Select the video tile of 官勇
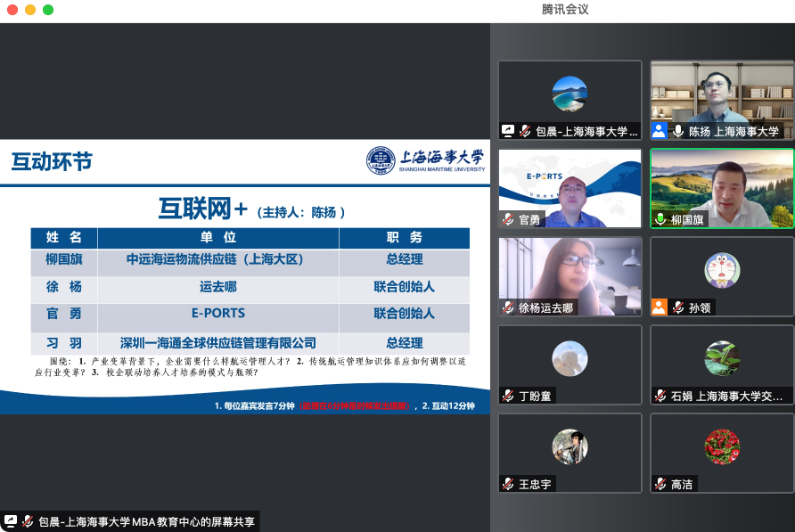Image resolution: width=795 pixels, height=532 pixels. [x=570, y=188]
